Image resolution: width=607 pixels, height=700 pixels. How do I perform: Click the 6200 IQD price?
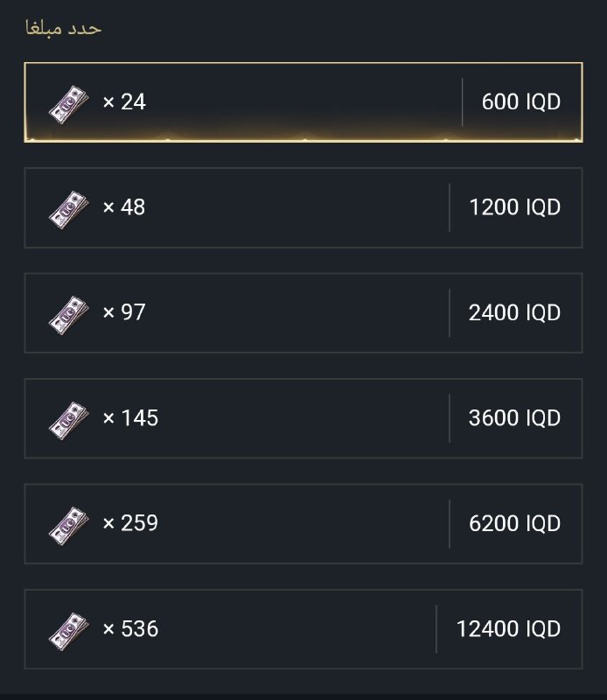coord(514,523)
